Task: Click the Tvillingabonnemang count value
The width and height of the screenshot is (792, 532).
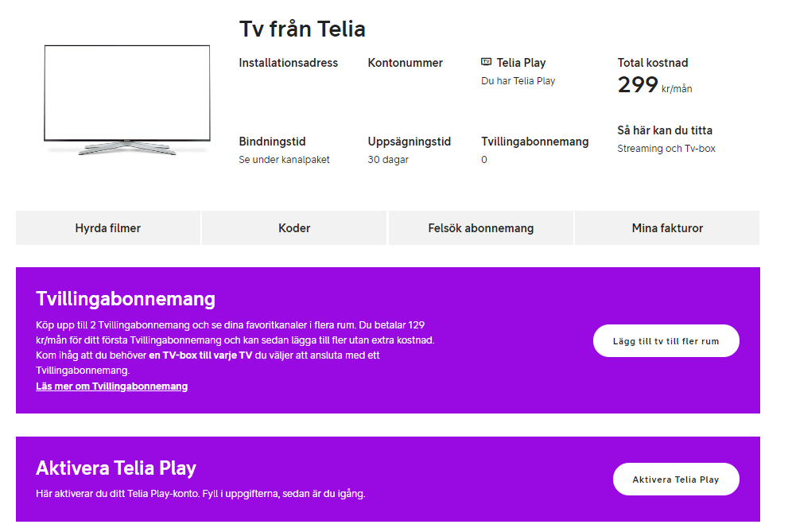Action: pos(484,159)
